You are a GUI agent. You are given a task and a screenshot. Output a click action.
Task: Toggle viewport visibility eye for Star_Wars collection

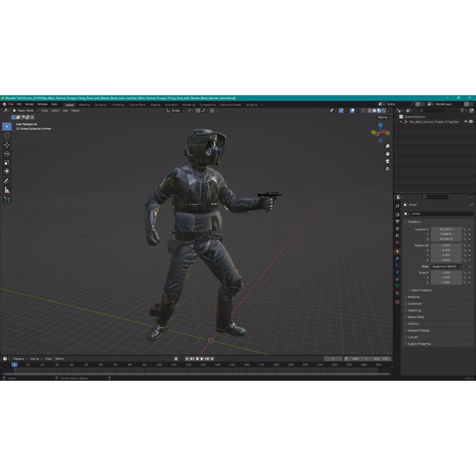point(466,122)
